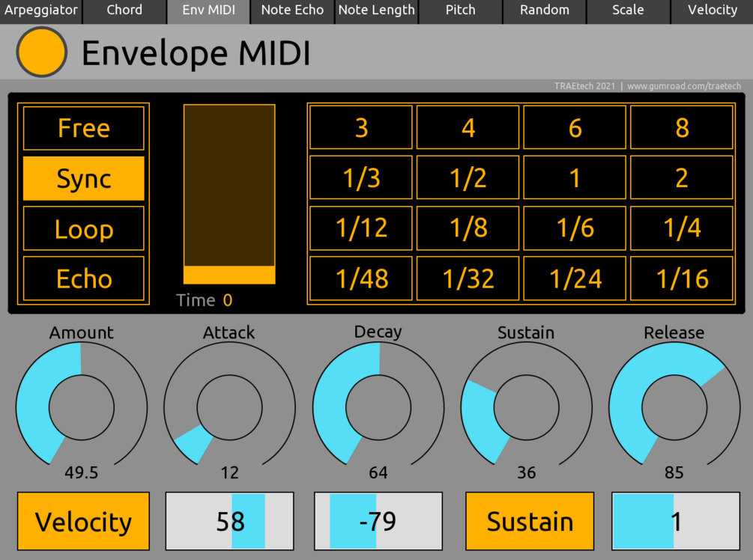Image resolution: width=753 pixels, height=560 pixels.
Task: Pick sync rate 1/8
Action: click(x=468, y=228)
